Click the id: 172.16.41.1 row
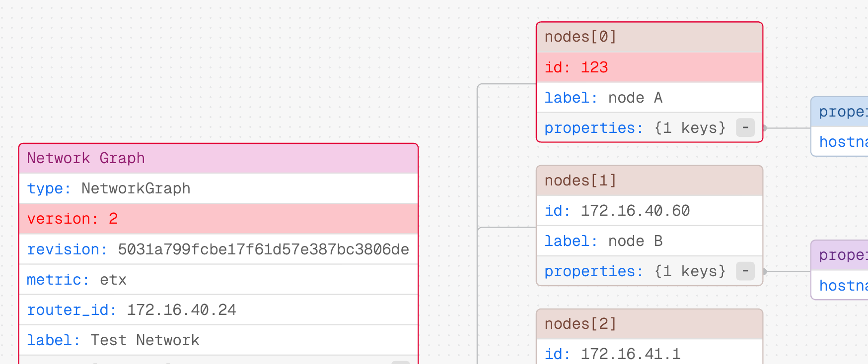Image resolution: width=868 pixels, height=364 pixels. point(649,354)
